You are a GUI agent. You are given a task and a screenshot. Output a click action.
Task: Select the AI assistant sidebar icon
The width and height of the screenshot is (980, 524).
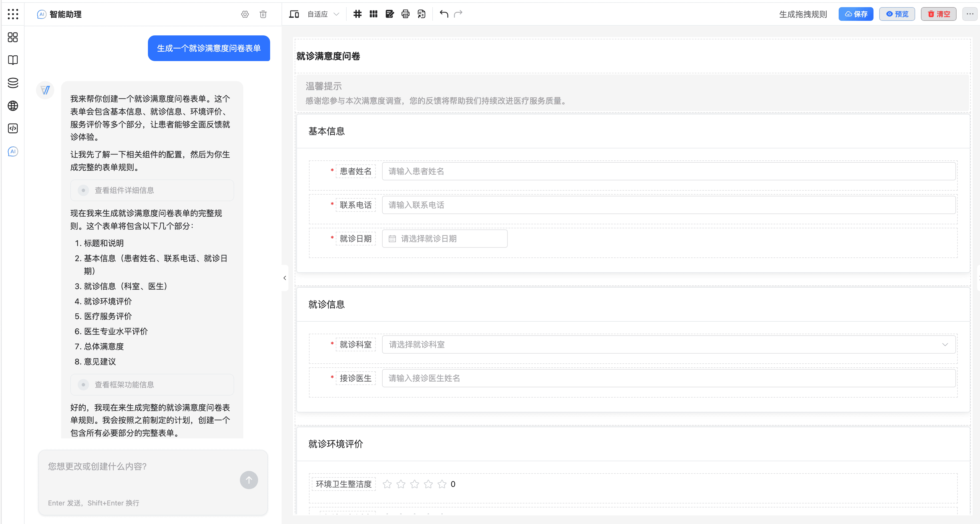tap(13, 151)
